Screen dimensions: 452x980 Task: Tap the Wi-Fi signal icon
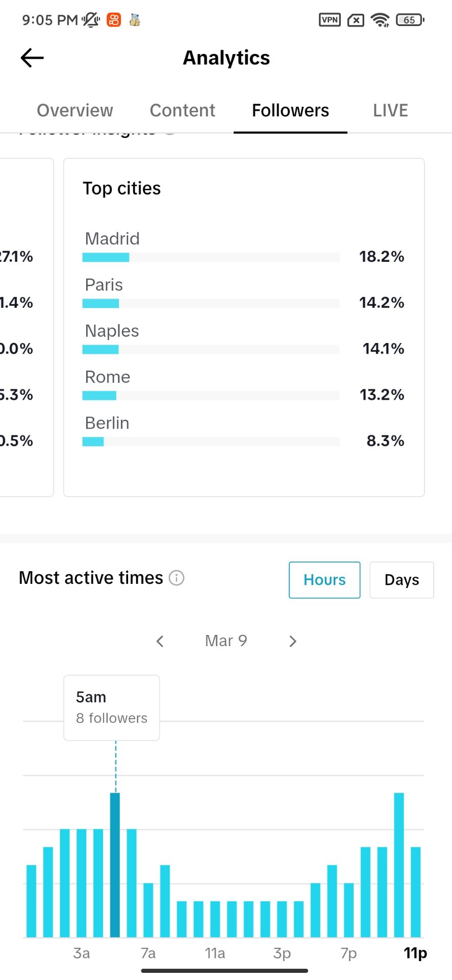(x=380, y=20)
